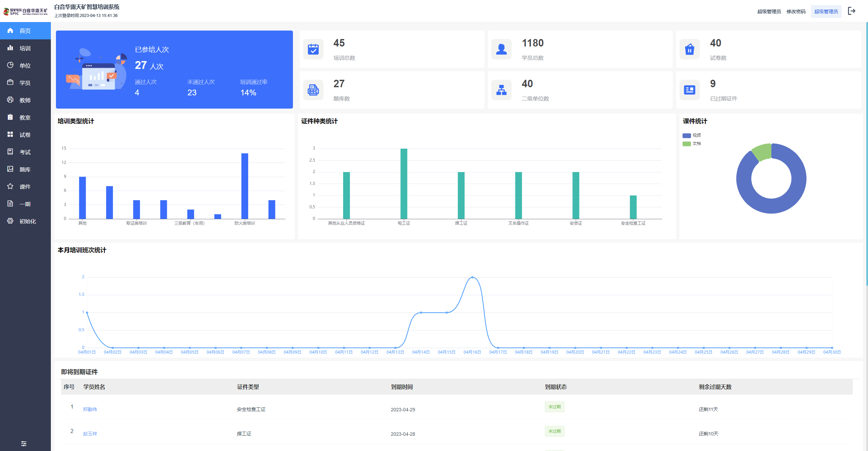Open 学员 menu item
The width and height of the screenshot is (868, 451).
pos(25,83)
